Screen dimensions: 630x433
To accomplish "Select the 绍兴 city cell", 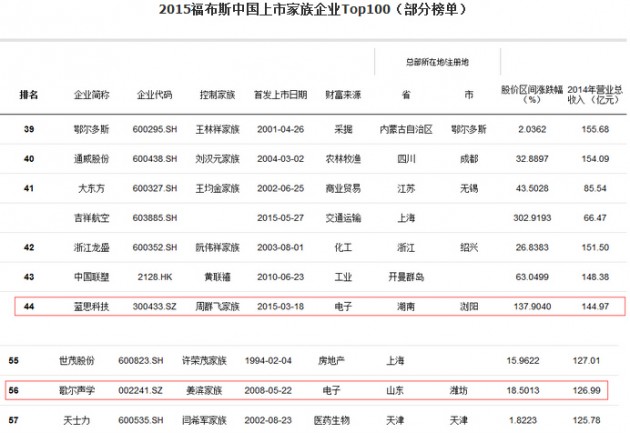I will coord(469,247).
